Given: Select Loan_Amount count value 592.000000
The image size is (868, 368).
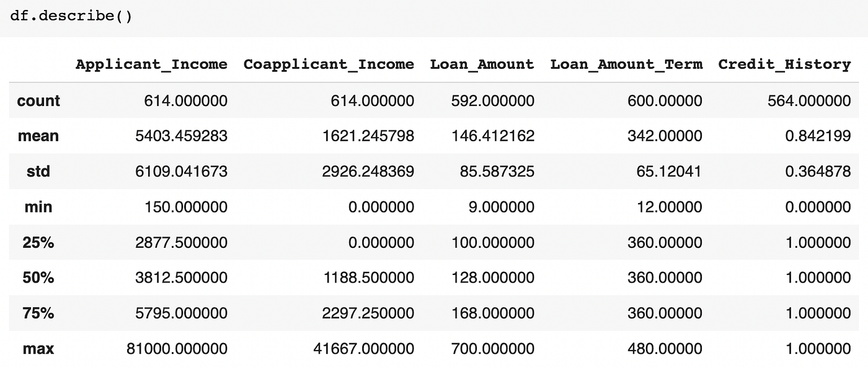Looking at the screenshot, I should (x=492, y=100).
